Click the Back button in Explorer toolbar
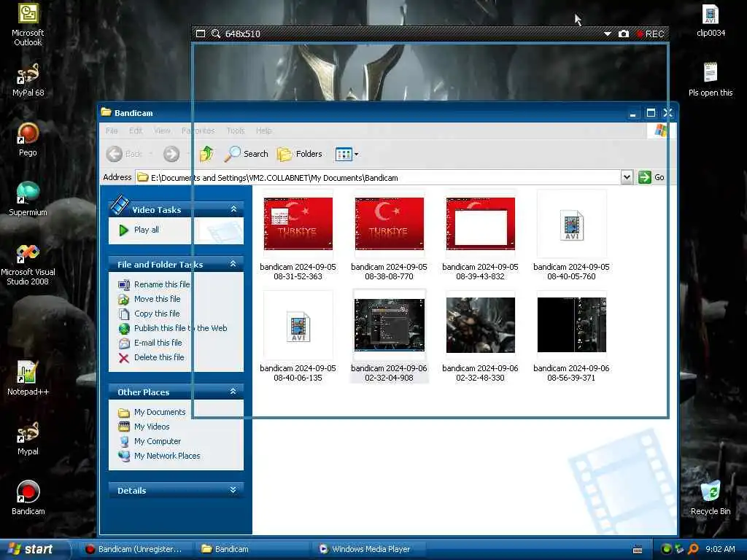The height and width of the screenshot is (560, 747). [123, 154]
